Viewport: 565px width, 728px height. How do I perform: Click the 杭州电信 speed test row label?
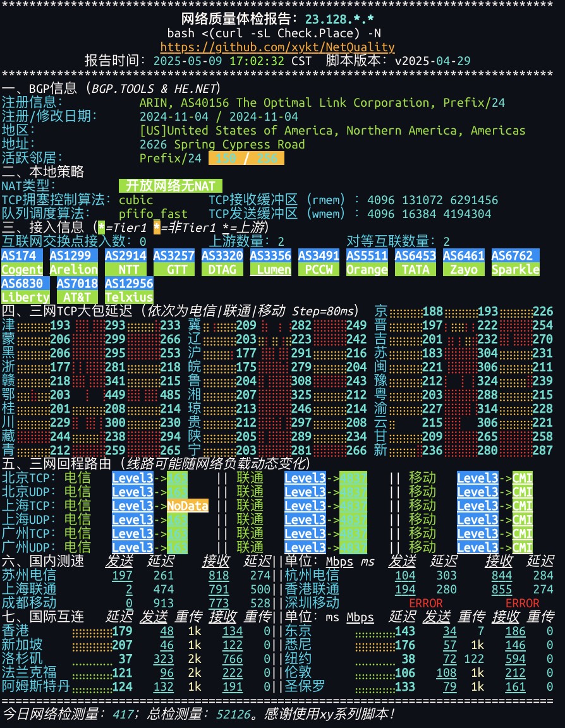click(x=312, y=575)
